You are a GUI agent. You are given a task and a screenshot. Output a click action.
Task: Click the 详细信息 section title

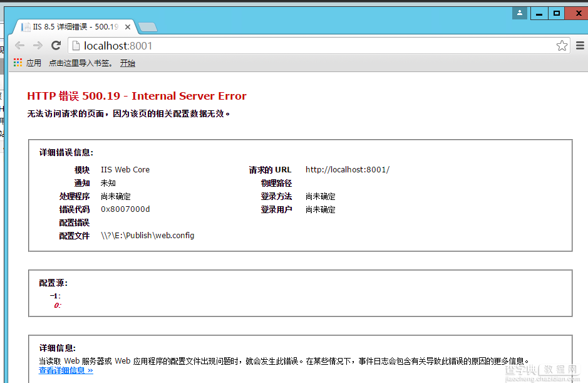click(x=58, y=348)
